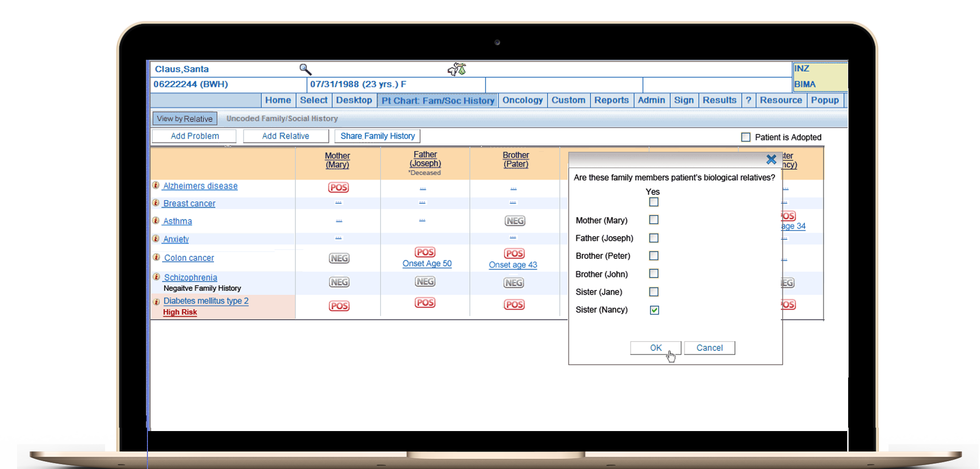Click the stork baby icon in header

pos(457,70)
